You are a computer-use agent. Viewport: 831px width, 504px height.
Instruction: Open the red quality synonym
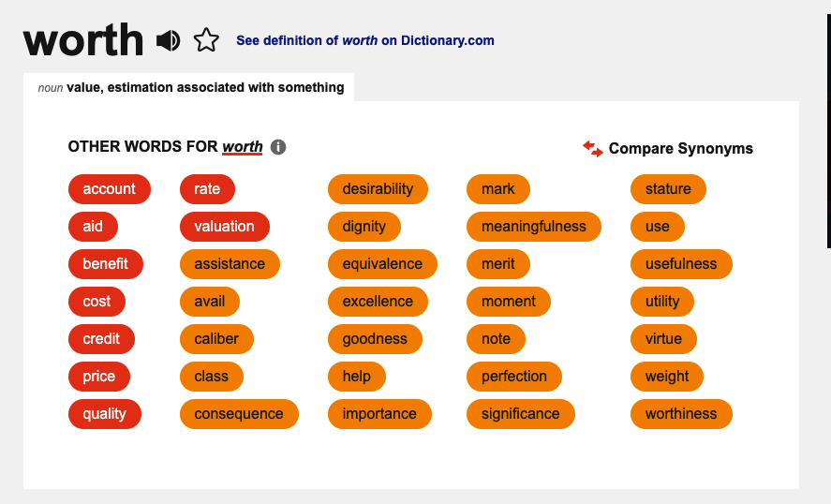pos(104,414)
